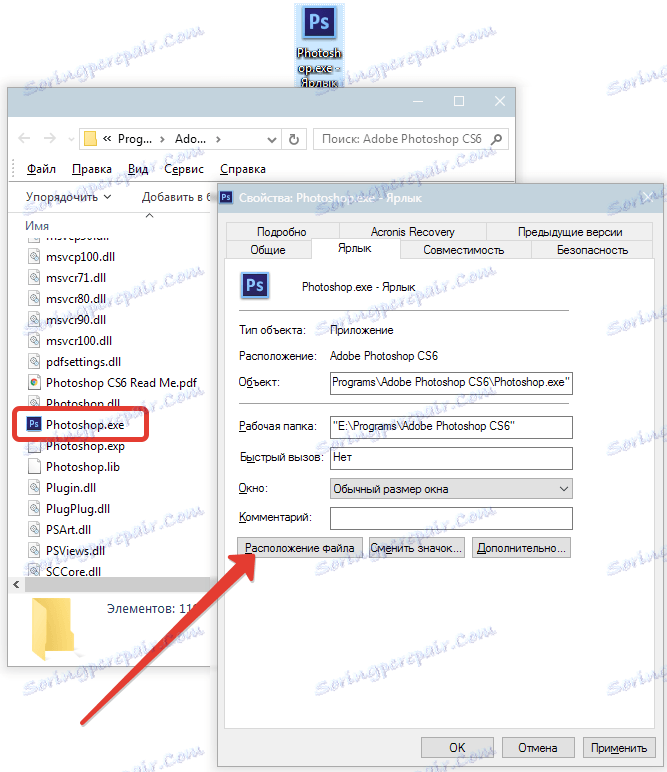Open the Вид menu
The width and height of the screenshot is (667, 772).
click(138, 169)
